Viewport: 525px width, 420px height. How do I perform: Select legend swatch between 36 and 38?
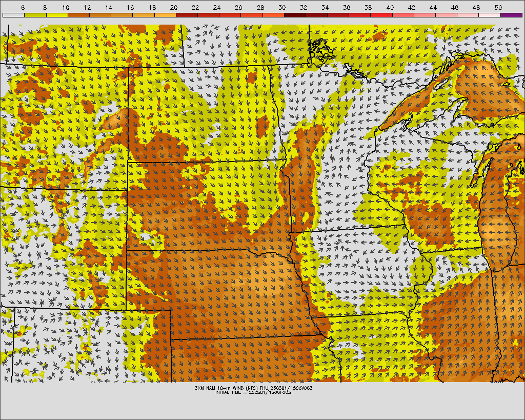coord(360,15)
